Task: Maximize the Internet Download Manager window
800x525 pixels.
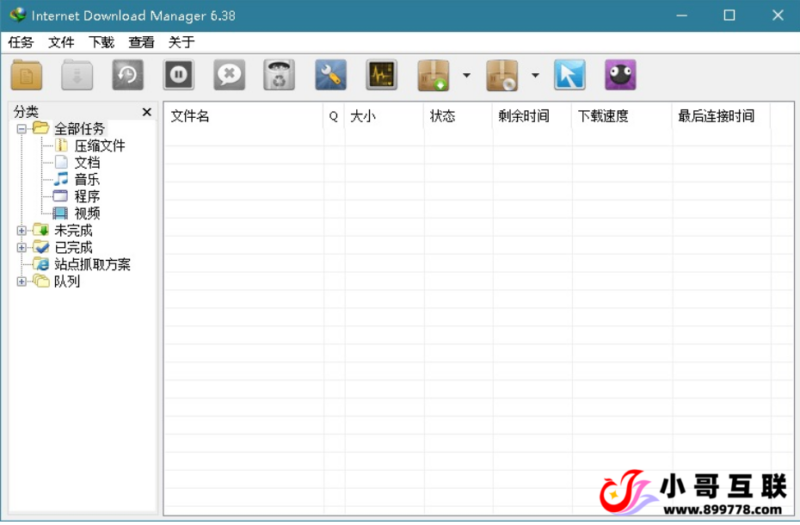Action: (x=730, y=15)
